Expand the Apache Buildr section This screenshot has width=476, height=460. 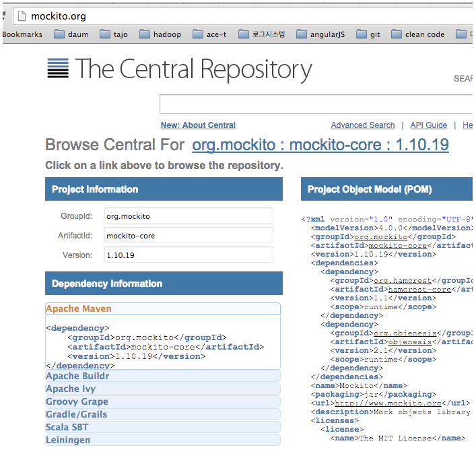click(163, 376)
